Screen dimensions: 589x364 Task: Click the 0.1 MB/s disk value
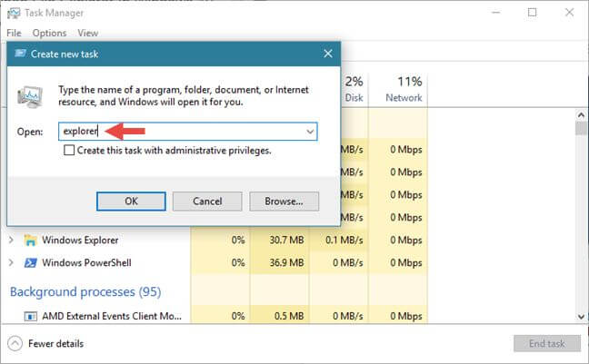344,241
